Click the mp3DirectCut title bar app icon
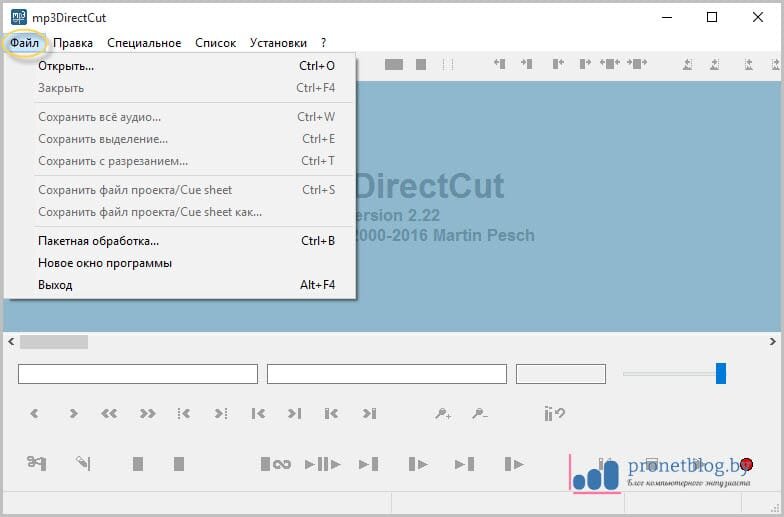The height and width of the screenshot is (517, 784). 18,18
